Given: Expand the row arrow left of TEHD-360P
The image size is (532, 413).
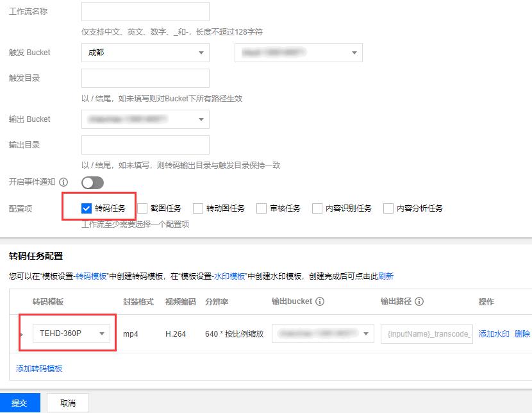Looking at the screenshot, I should point(21,334).
